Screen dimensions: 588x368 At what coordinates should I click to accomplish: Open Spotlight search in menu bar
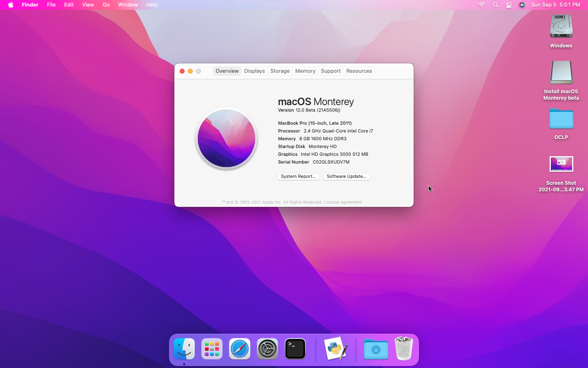pos(496,5)
